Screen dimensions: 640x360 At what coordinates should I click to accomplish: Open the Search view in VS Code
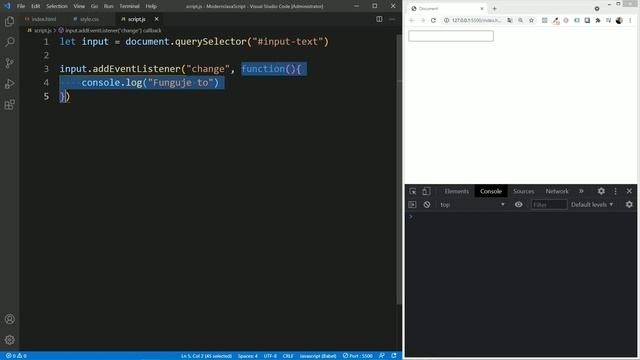[9, 42]
